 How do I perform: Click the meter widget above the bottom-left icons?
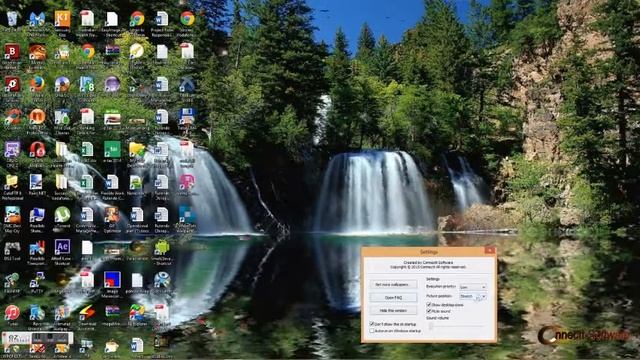click(x=38, y=338)
